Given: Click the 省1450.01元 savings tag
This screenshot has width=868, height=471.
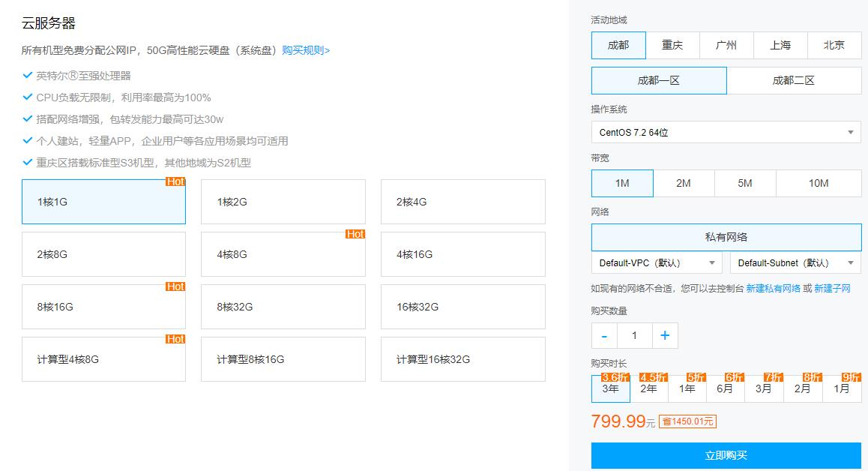Looking at the screenshot, I should (x=687, y=421).
